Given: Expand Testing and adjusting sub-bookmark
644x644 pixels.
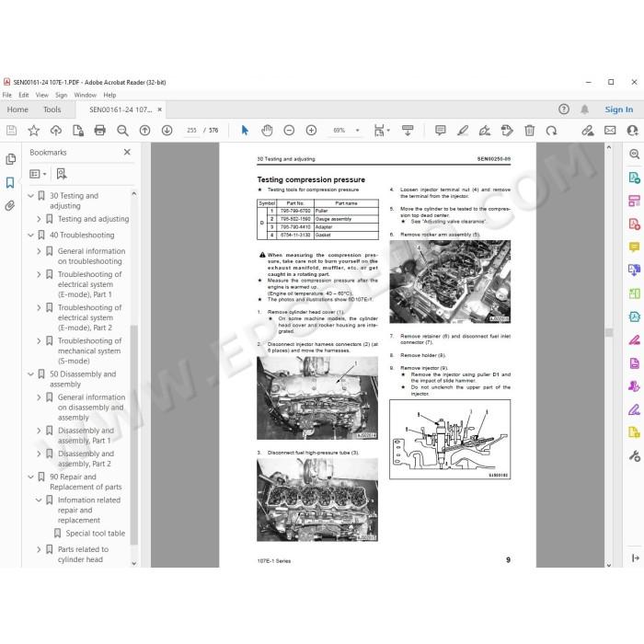Looking at the screenshot, I should click(39, 219).
